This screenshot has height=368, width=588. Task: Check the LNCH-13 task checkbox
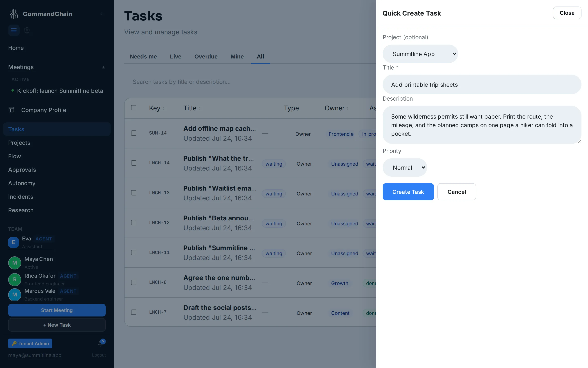coord(134,193)
